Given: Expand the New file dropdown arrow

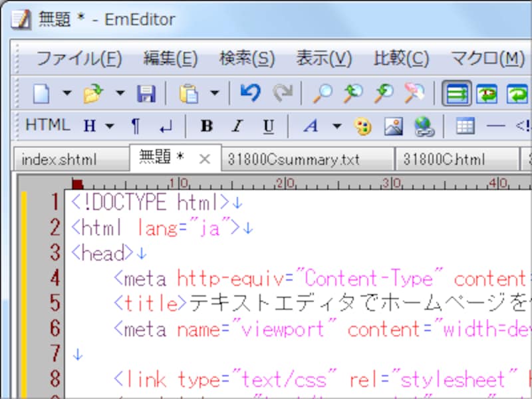Looking at the screenshot, I should click(67, 92).
